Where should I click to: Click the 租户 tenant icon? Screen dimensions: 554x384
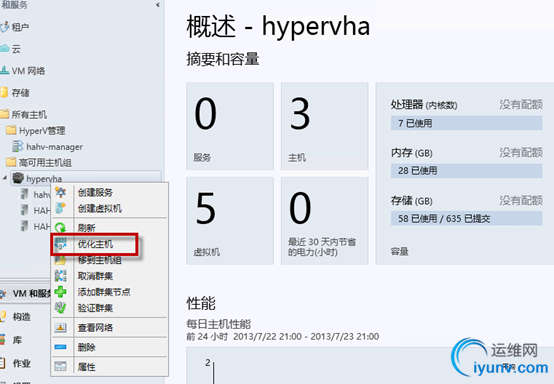5,27
